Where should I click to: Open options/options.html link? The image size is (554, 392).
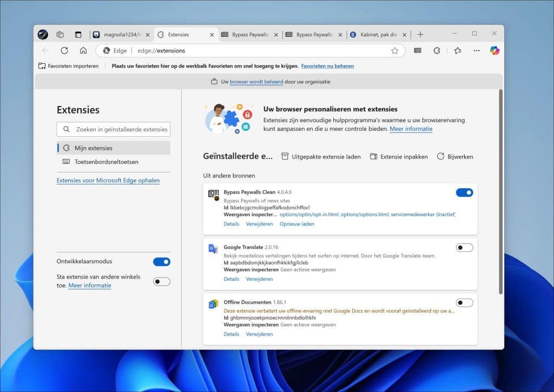pos(365,214)
